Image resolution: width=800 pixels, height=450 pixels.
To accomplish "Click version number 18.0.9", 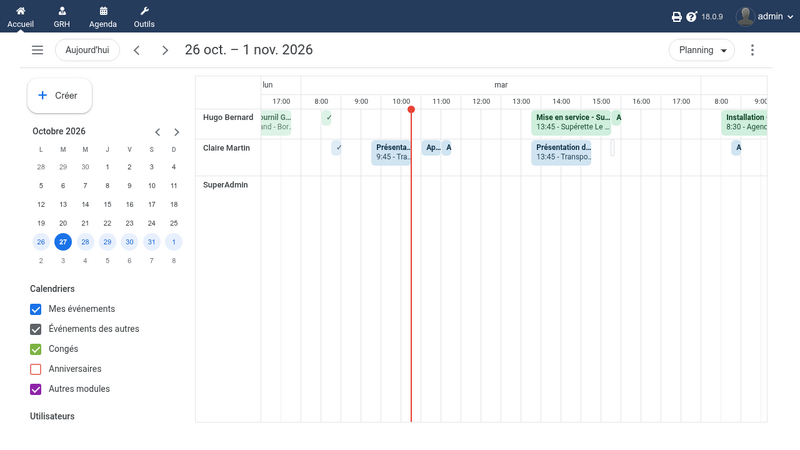I will pyautogui.click(x=712, y=17).
